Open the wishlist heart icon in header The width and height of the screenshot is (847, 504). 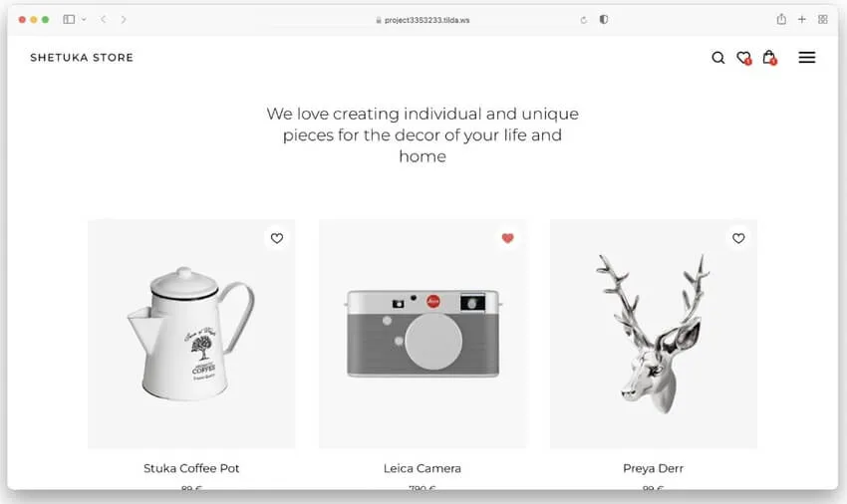743,58
